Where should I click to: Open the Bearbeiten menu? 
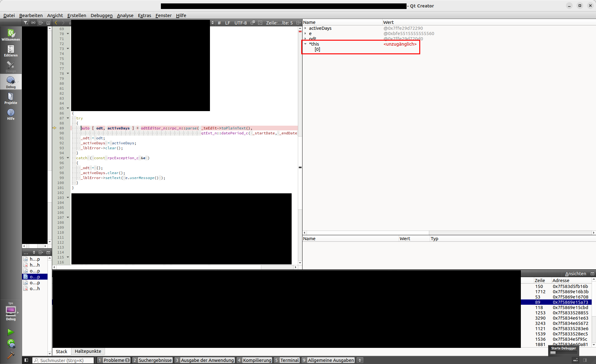point(31,16)
